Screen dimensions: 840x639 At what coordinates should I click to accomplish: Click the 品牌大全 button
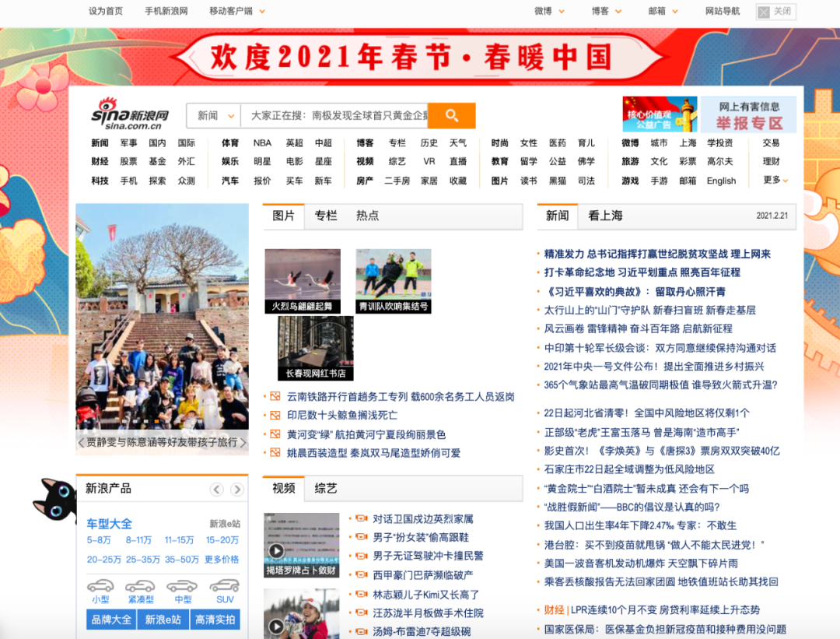click(111, 620)
